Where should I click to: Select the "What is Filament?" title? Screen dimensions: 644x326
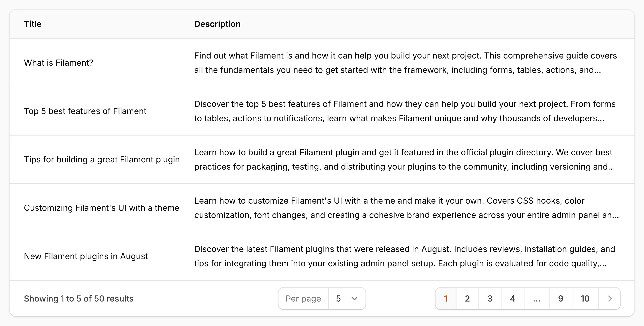click(58, 63)
